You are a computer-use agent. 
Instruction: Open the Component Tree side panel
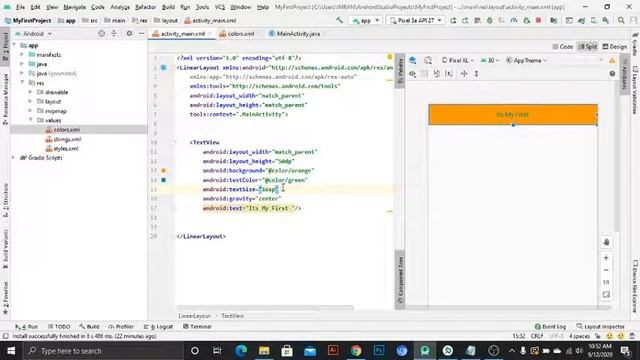point(400,280)
